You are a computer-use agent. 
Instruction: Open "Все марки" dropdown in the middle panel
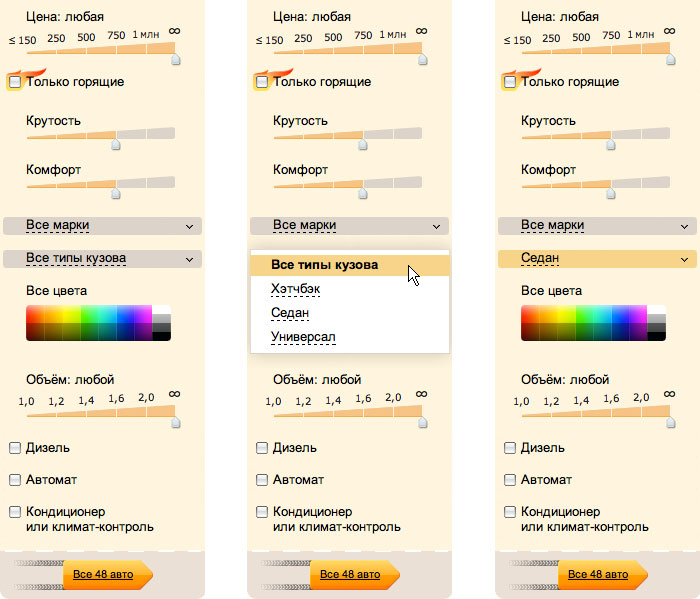[349, 226]
